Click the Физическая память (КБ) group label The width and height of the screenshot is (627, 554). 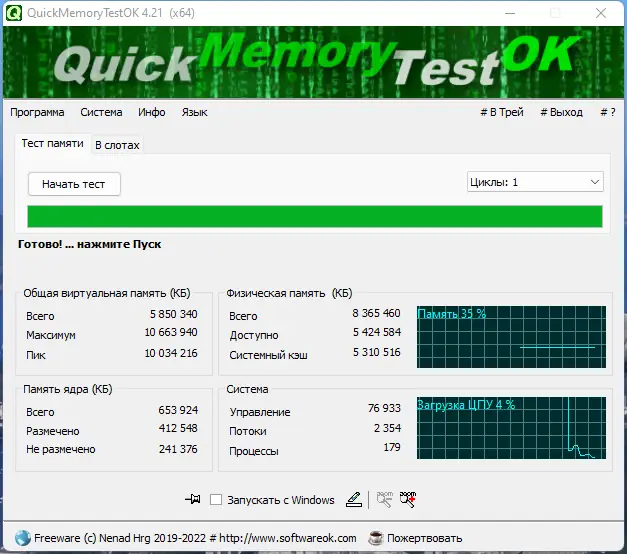tap(289, 293)
